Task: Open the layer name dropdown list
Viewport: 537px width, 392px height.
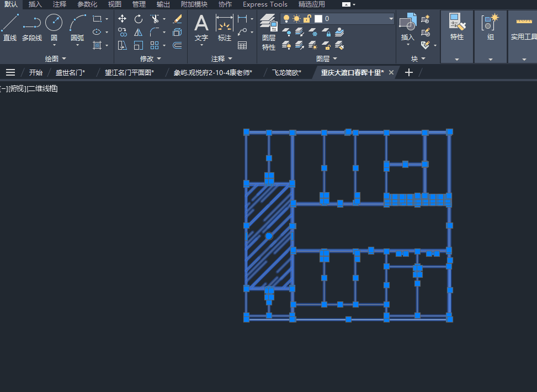Action: (x=391, y=19)
